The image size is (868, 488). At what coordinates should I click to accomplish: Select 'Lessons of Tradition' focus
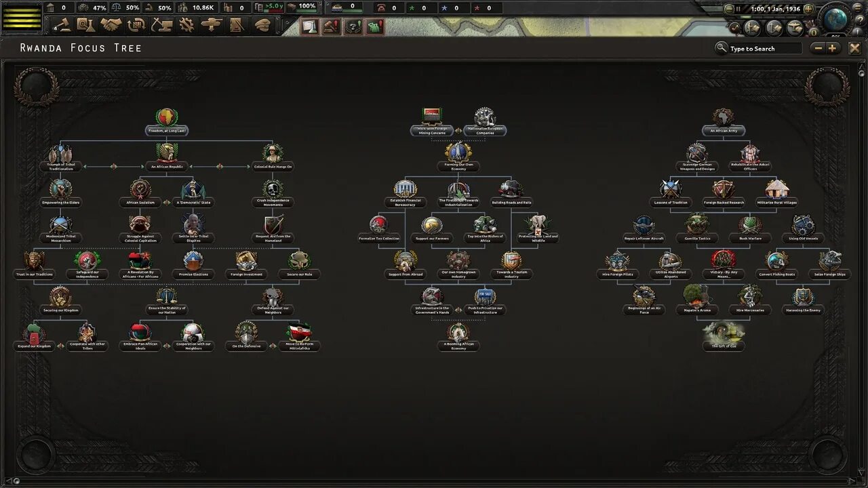pyautogui.click(x=671, y=194)
